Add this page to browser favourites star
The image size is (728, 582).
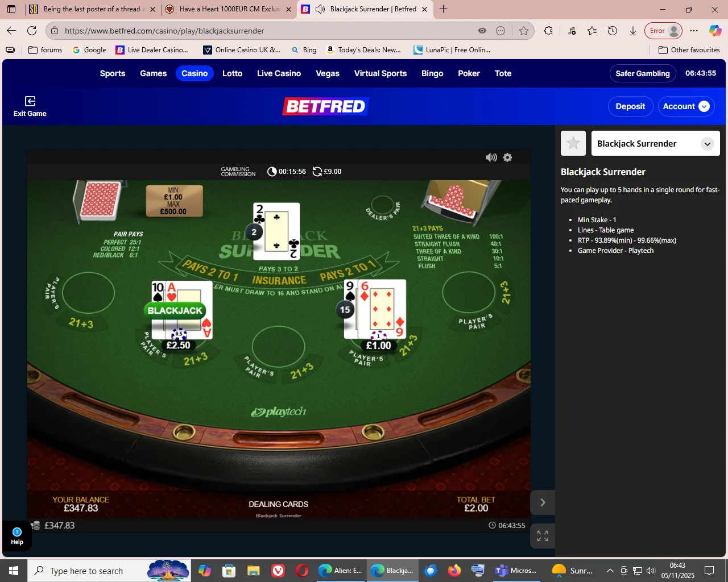pos(524,31)
